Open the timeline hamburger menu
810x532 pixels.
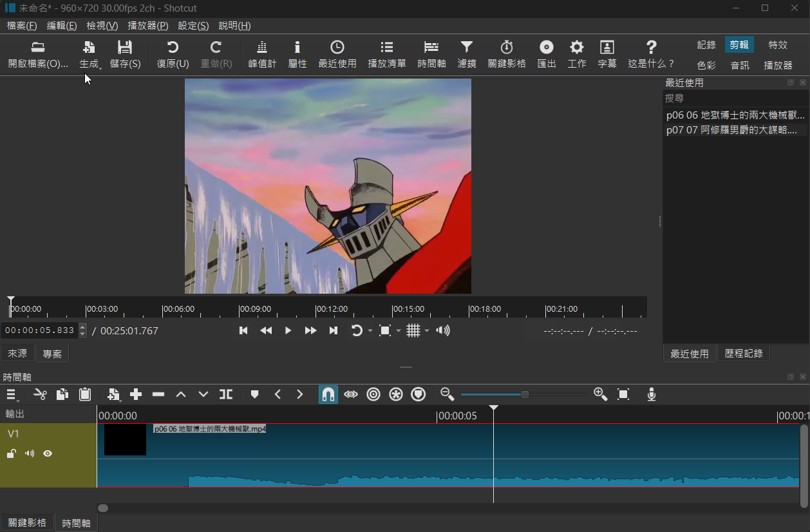[12, 394]
